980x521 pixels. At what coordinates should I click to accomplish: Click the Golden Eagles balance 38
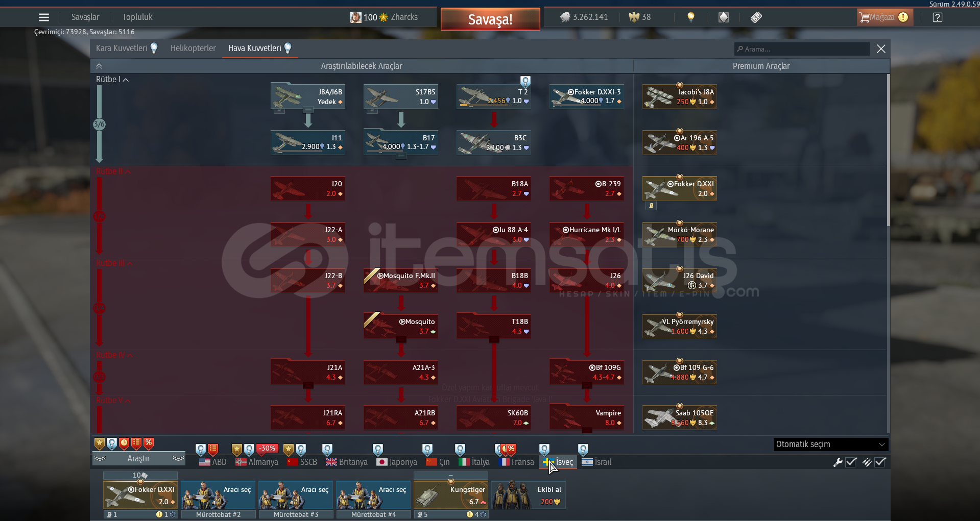tap(640, 17)
